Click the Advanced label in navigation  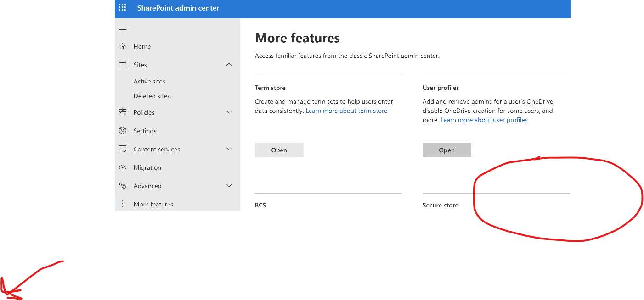point(147,186)
